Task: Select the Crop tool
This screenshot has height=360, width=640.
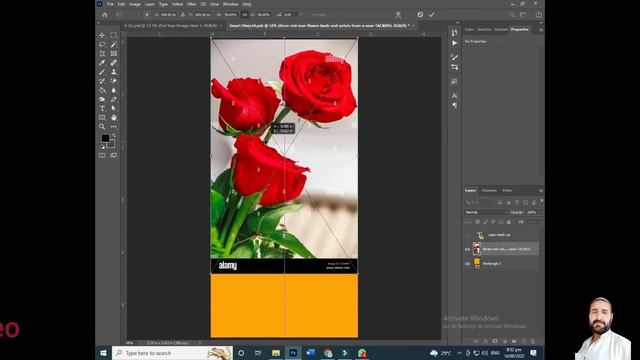Action: (x=102, y=53)
